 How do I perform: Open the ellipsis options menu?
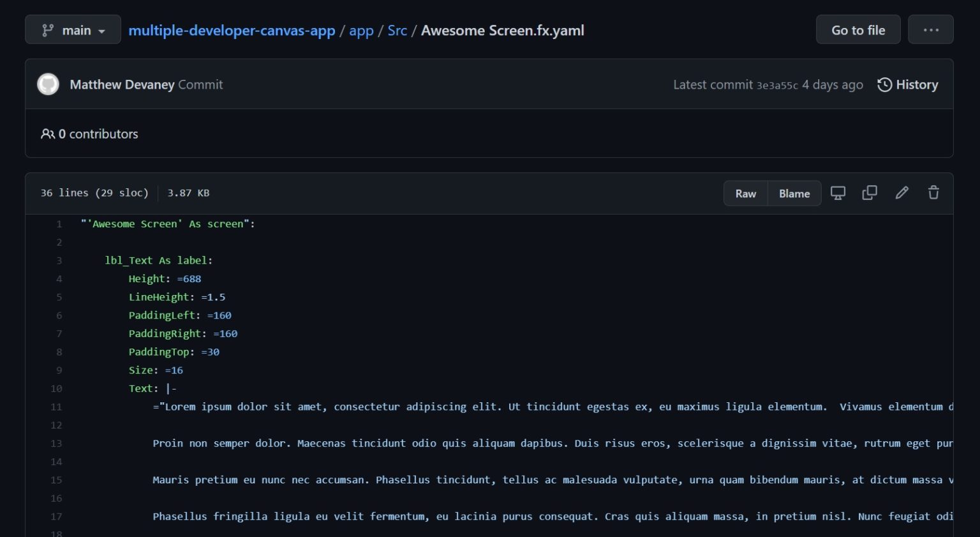click(931, 29)
